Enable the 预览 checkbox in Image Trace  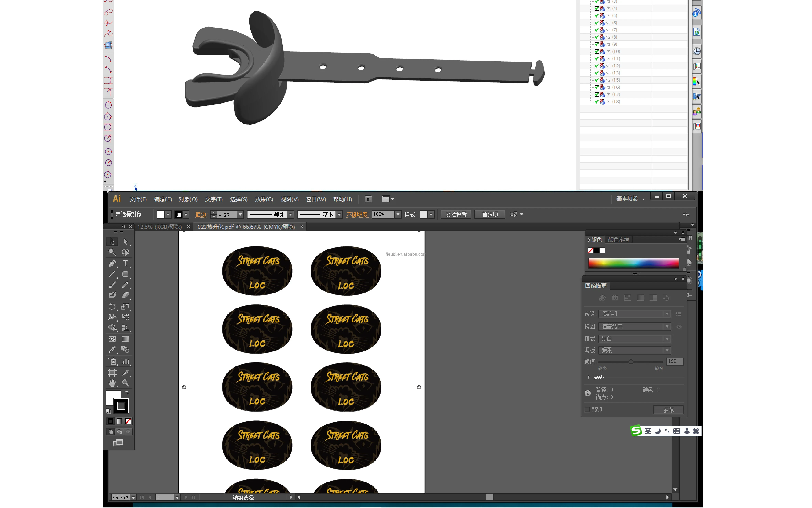(x=587, y=410)
